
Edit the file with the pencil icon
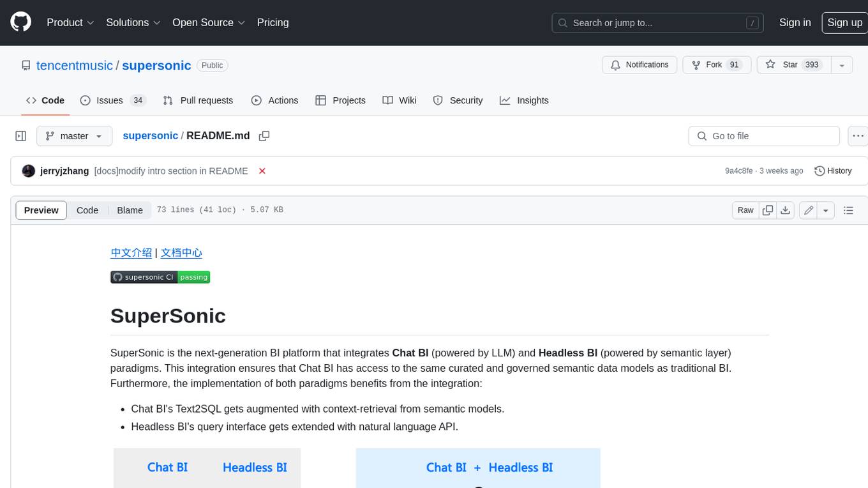809,210
